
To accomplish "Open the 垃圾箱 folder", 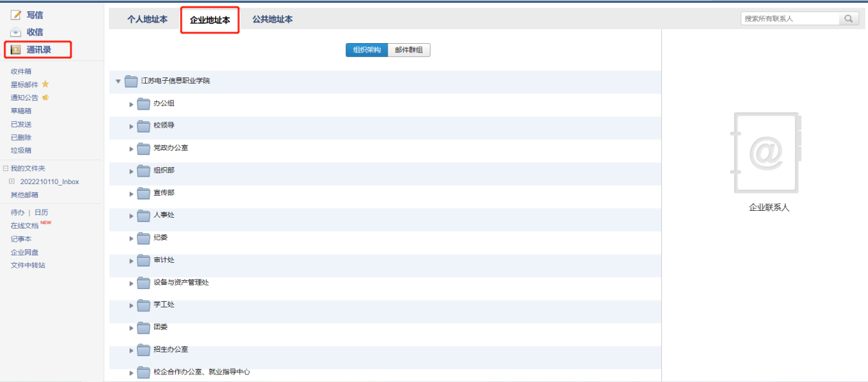I will point(21,150).
